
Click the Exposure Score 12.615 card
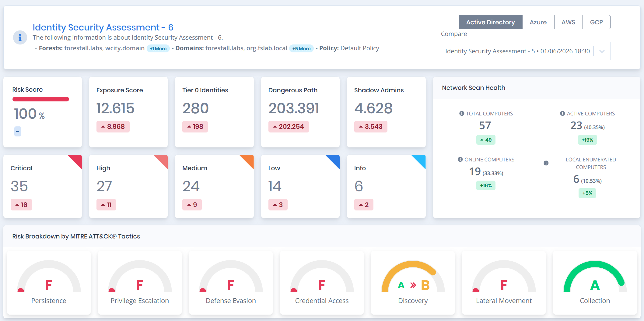[128, 112]
